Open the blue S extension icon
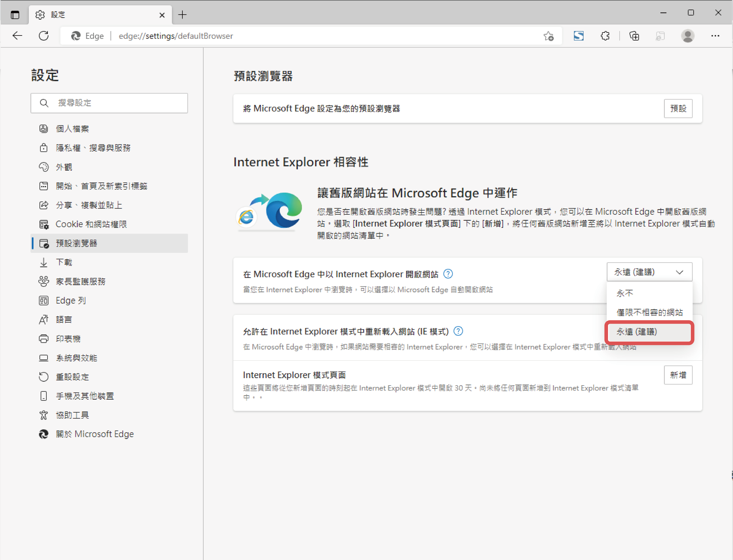This screenshot has width=733, height=560. click(579, 36)
